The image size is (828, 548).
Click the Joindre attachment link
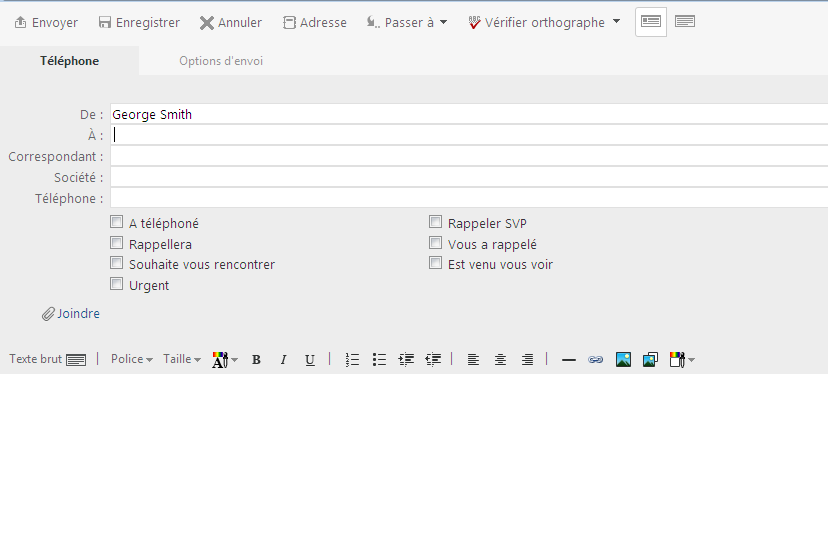click(71, 314)
